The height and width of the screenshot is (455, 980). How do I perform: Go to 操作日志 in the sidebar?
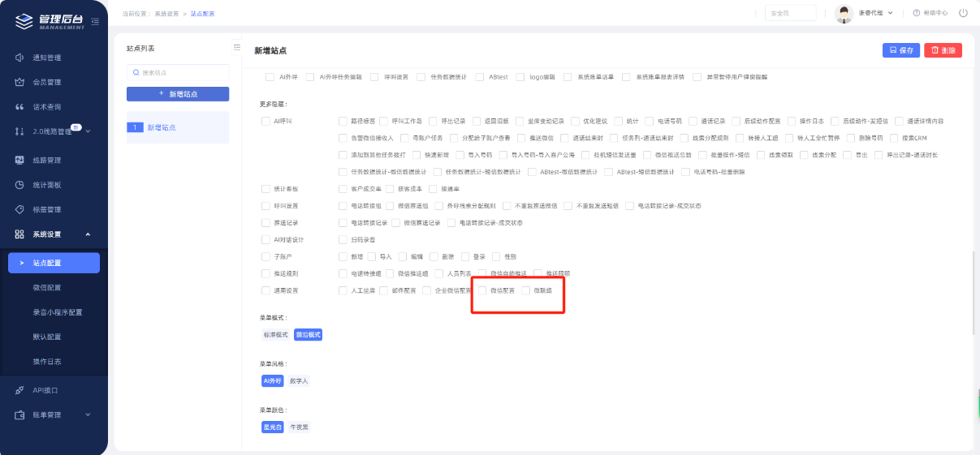pos(46,361)
